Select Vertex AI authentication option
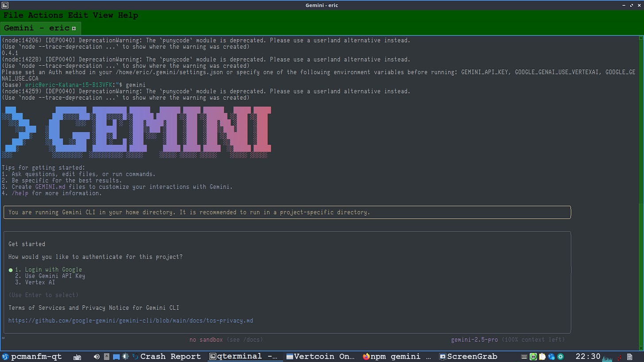This screenshot has height=362, width=644. coord(35,282)
